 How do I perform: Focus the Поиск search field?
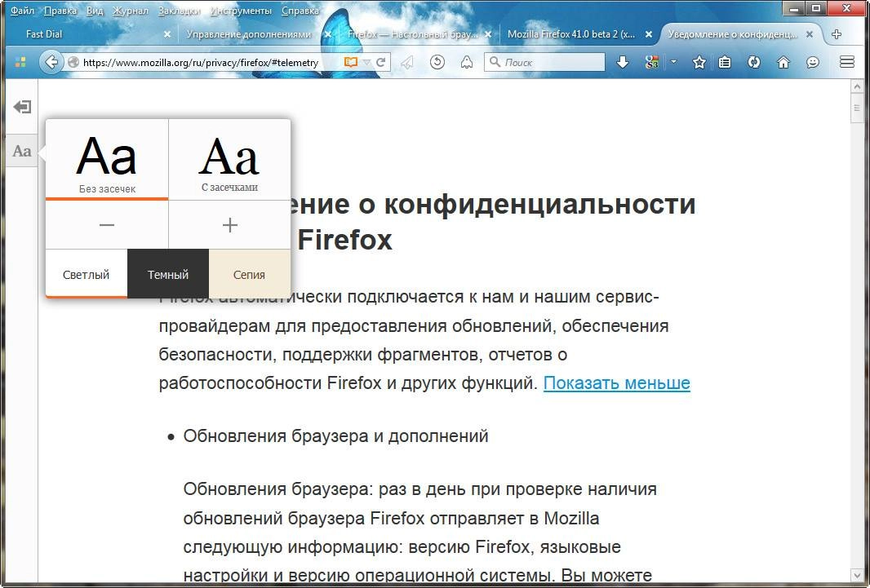tap(544, 62)
